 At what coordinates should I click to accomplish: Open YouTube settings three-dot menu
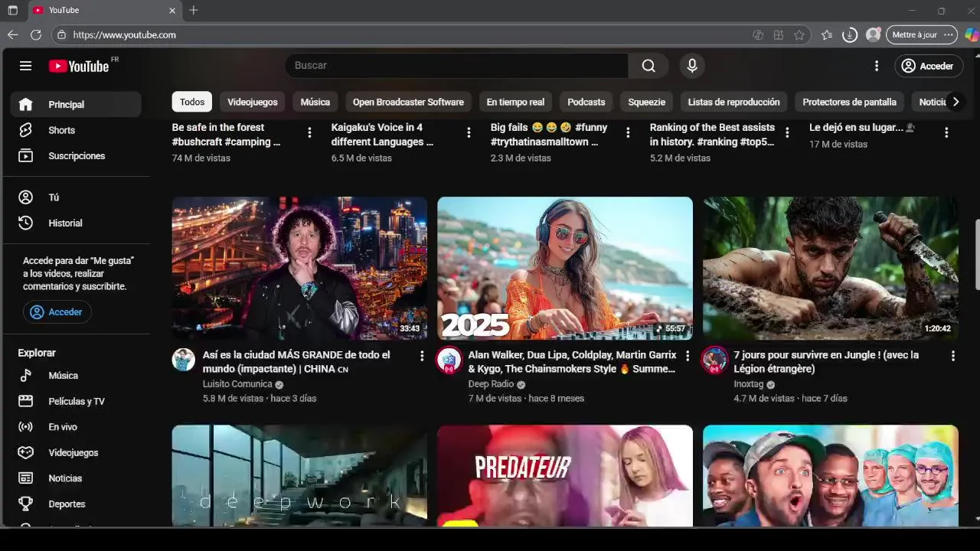(x=877, y=66)
